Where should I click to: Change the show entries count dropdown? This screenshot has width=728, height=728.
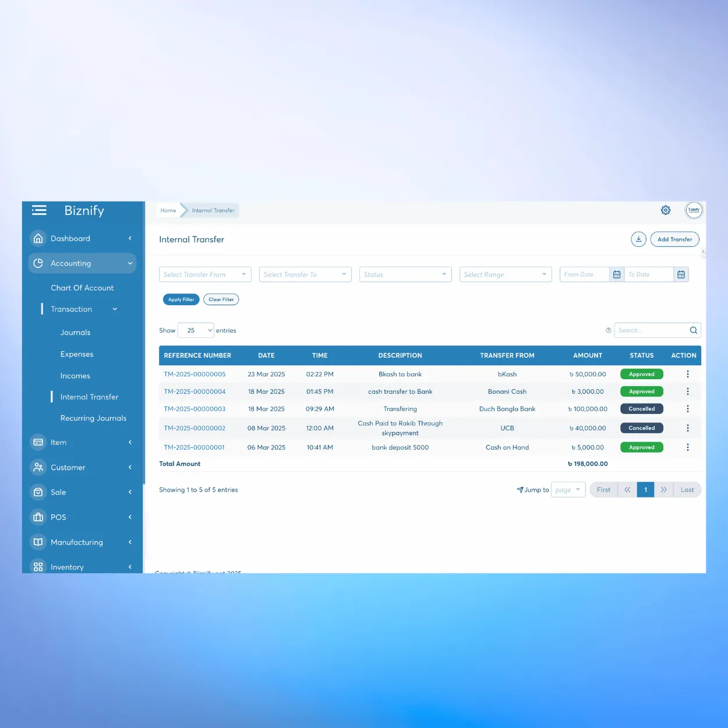point(196,330)
